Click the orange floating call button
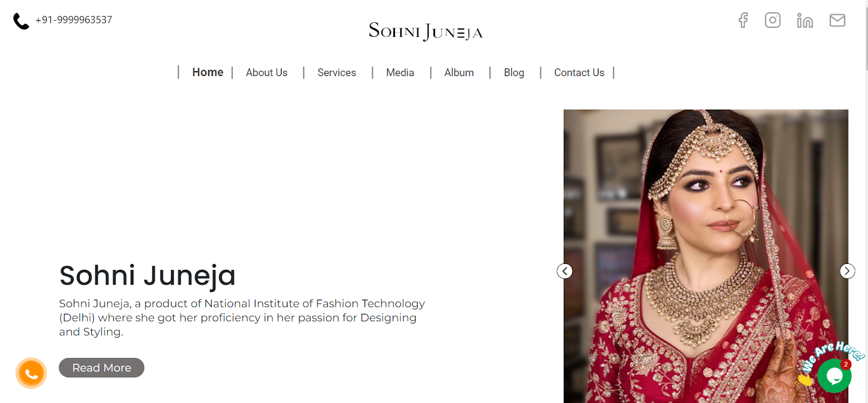This screenshot has width=868, height=403. point(31,373)
